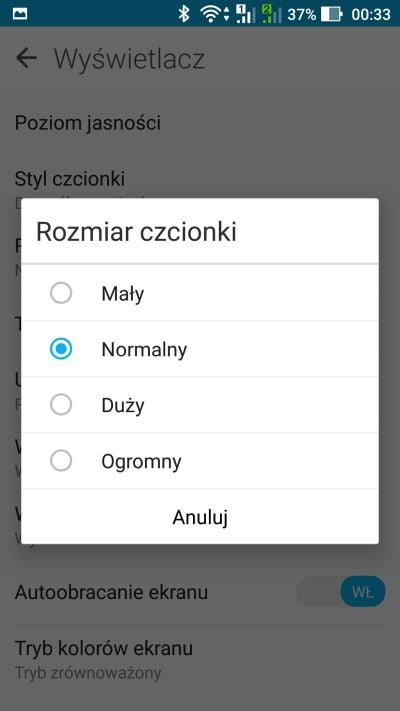Viewport: 400px width, 711px height.
Task: Select the Mały radio button
Action: click(x=61, y=293)
